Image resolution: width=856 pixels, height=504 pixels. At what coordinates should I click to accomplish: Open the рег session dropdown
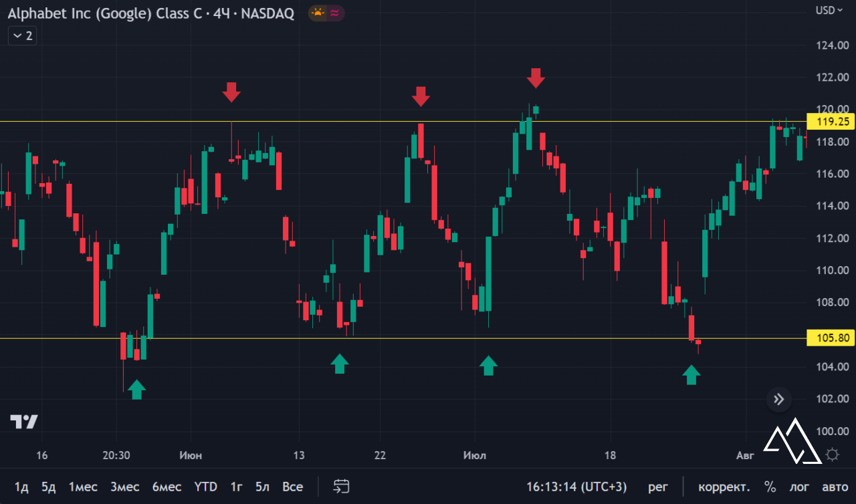click(657, 487)
